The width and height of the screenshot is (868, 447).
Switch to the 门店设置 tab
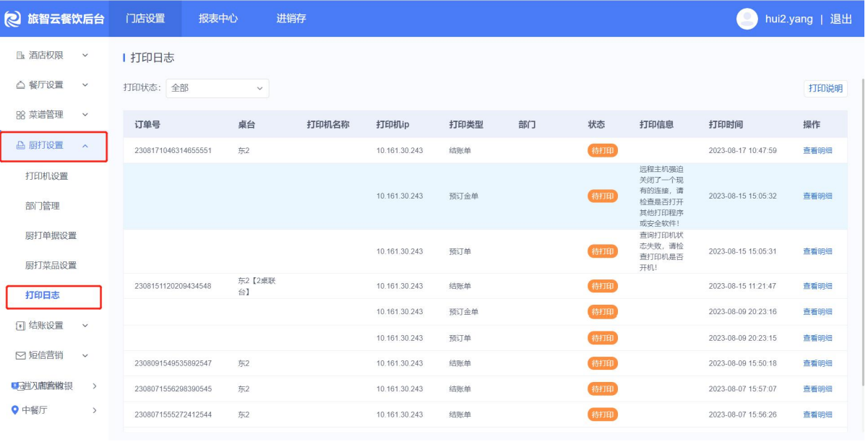click(145, 19)
